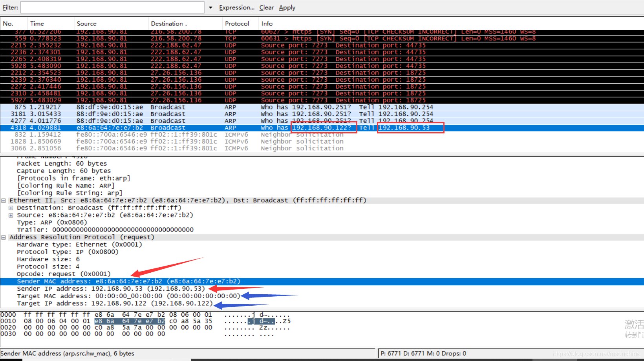Select the Trailer zeros line

105,230
